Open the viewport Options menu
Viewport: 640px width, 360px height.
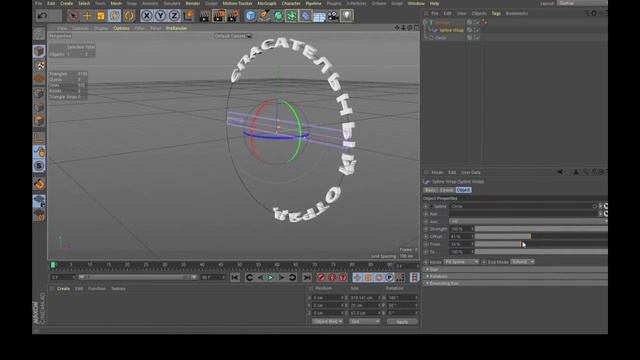(x=121, y=28)
